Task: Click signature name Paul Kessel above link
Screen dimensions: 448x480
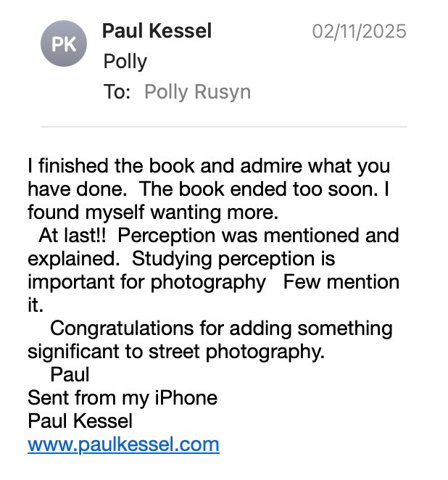Action: coord(80,421)
